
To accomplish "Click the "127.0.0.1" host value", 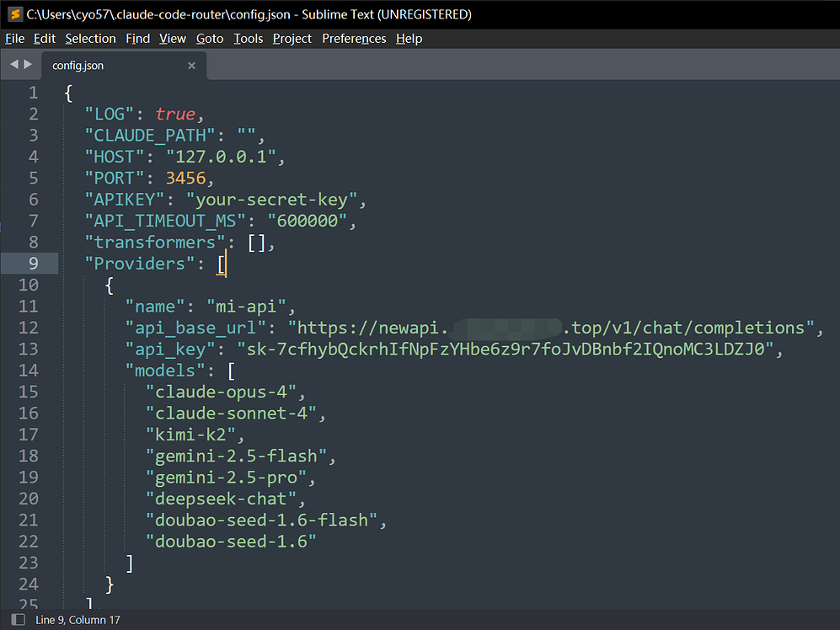I will pyautogui.click(x=221, y=157).
